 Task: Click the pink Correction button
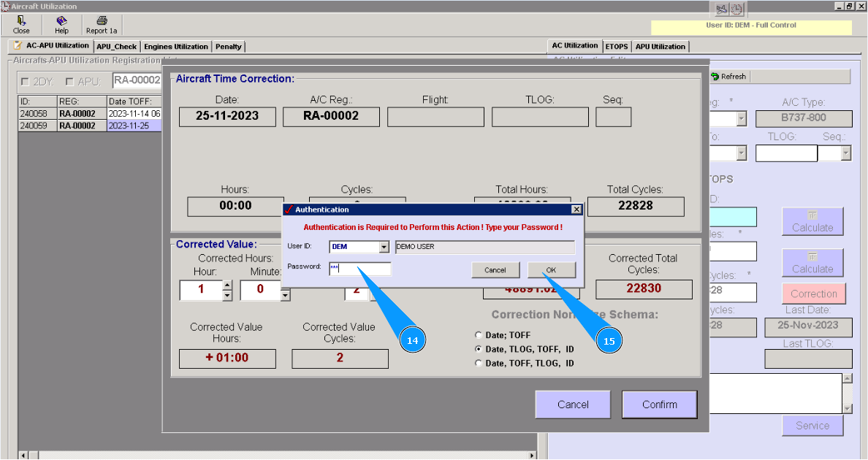click(814, 294)
